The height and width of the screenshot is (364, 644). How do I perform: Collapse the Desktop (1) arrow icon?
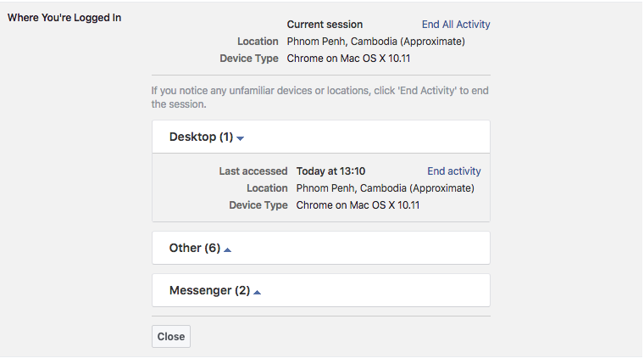point(241,138)
